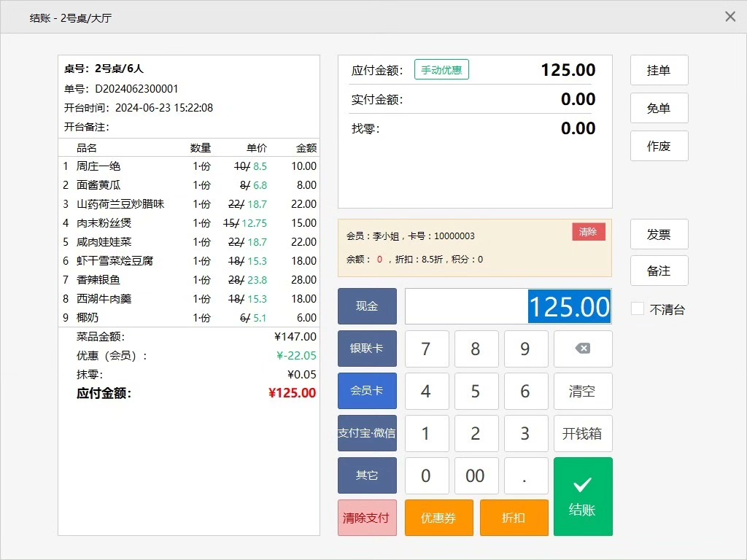Choose 银联卡 payment method
The height and width of the screenshot is (560, 747).
(x=367, y=349)
